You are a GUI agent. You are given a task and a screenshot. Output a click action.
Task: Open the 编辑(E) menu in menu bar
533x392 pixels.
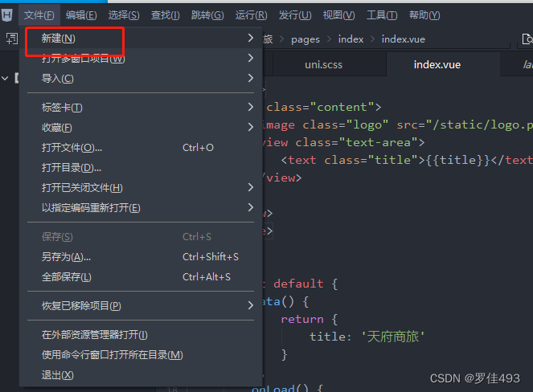(x=81, y=15)
